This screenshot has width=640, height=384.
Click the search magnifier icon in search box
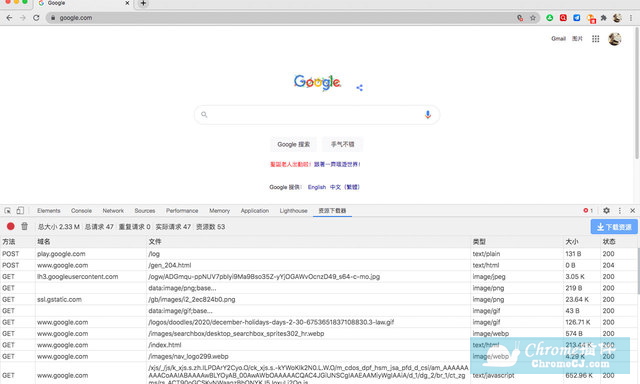204,115
